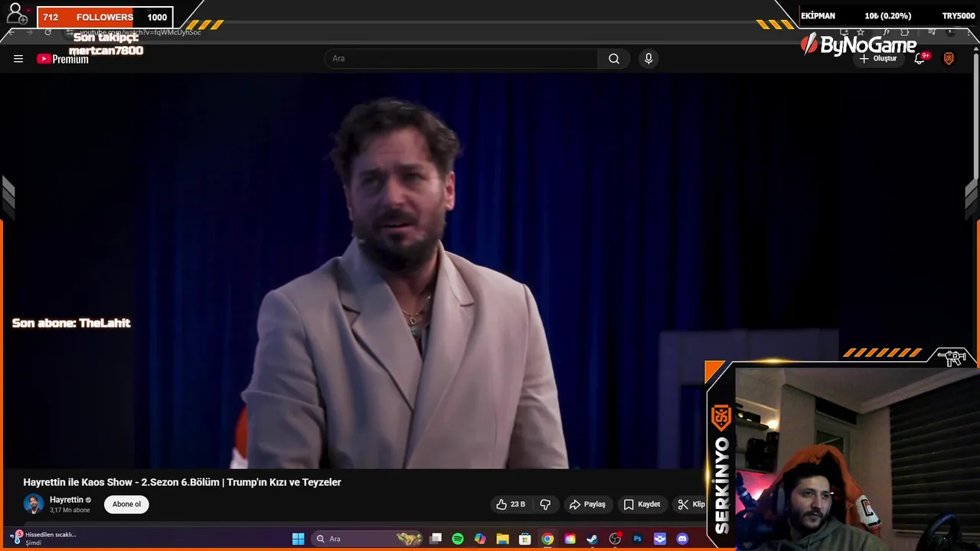Viewport: 980px width, 551px height.
Task: Open Steam from the taskbar
Action: click(592, 539)
